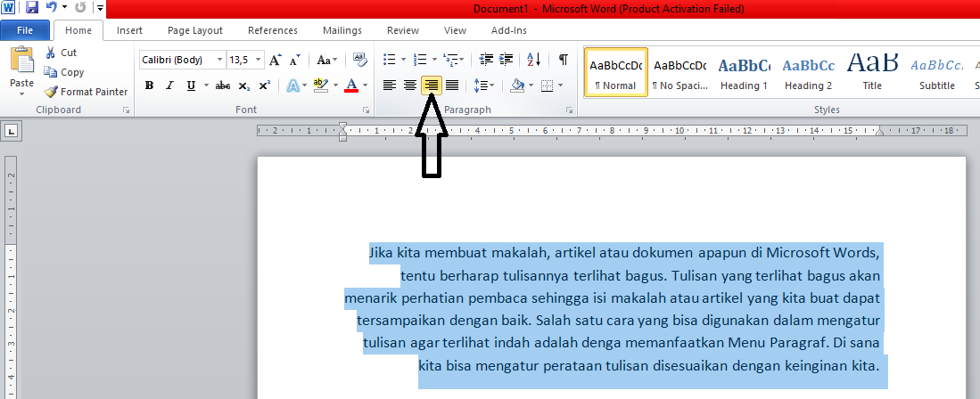980x399 pixels.
Task: Sort the selected text alphabetically
Action: point(534,60)
